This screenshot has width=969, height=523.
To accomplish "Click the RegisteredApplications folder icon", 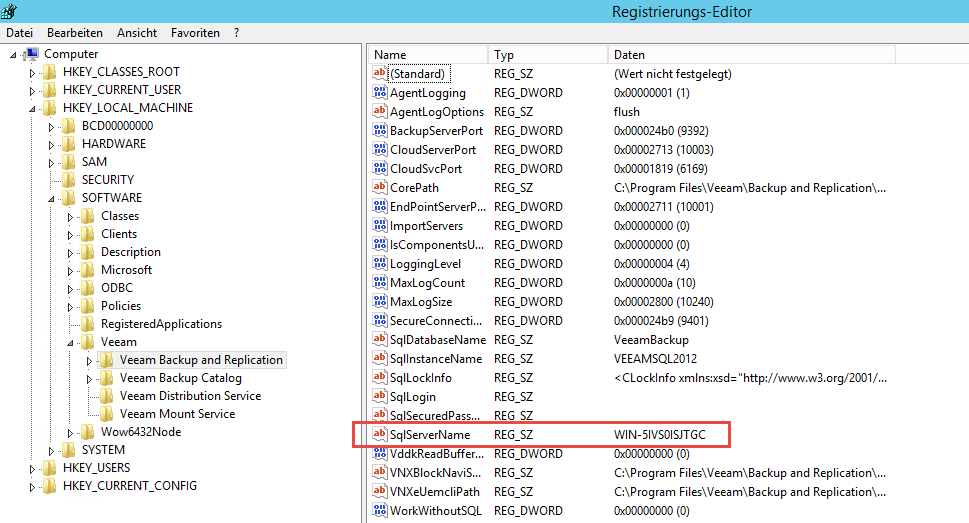I will point(88,323).
